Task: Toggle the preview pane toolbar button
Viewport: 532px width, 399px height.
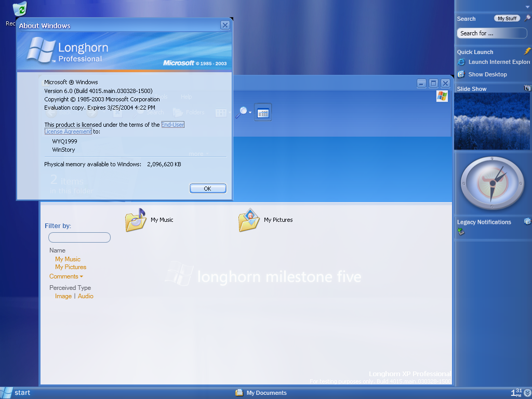Action: tap(262, 112)
